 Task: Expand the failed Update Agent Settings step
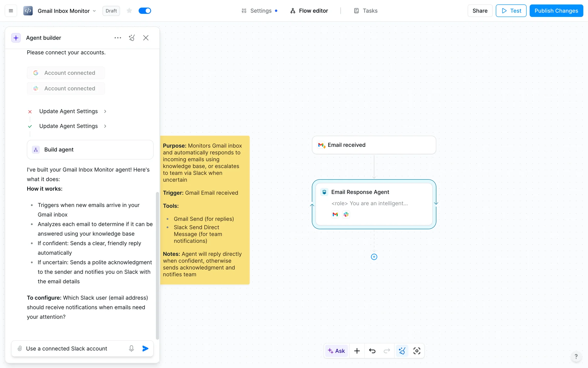(68, 111)
